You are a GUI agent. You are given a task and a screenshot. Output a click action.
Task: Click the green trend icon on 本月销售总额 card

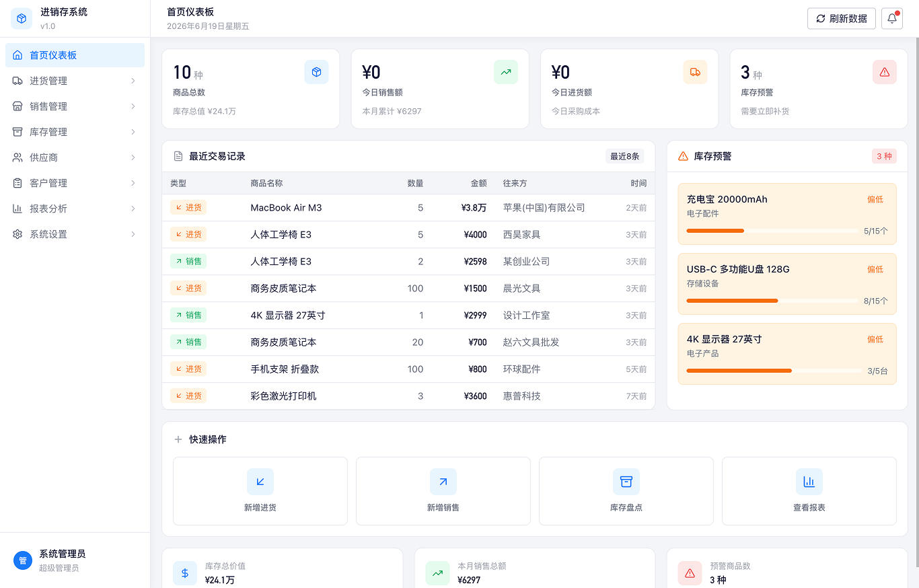coord(437,573)
